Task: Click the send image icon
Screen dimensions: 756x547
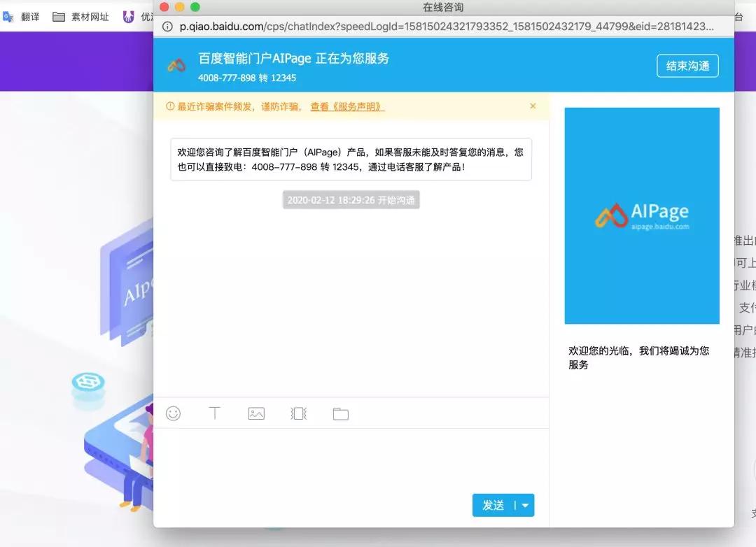Action: pyautogui.click(x=256, y=413)
